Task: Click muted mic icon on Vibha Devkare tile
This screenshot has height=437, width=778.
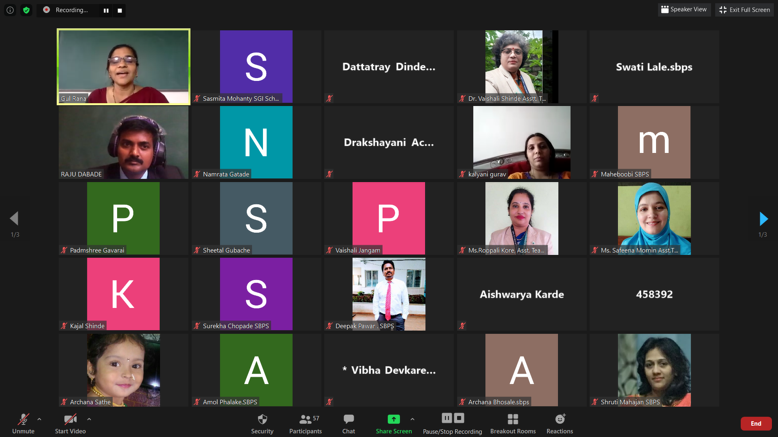Action: (x=329, y=402)
